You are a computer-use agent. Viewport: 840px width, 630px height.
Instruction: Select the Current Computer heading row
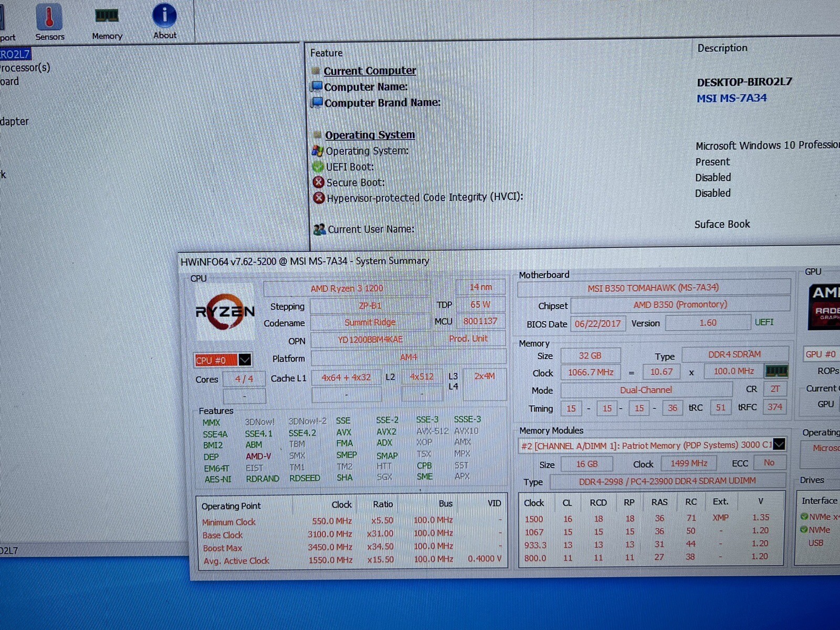coord(370,70)
